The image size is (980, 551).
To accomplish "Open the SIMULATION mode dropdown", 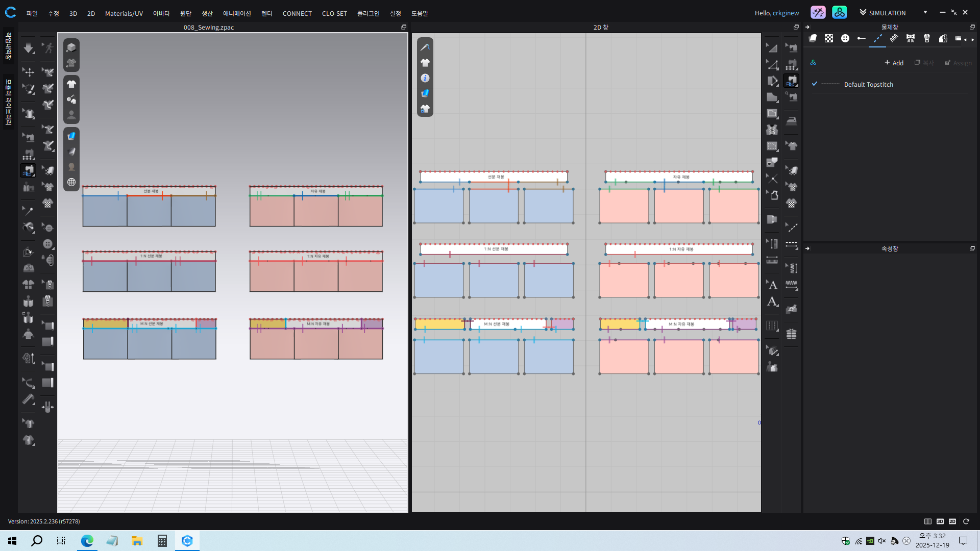I will coord(925,13).
